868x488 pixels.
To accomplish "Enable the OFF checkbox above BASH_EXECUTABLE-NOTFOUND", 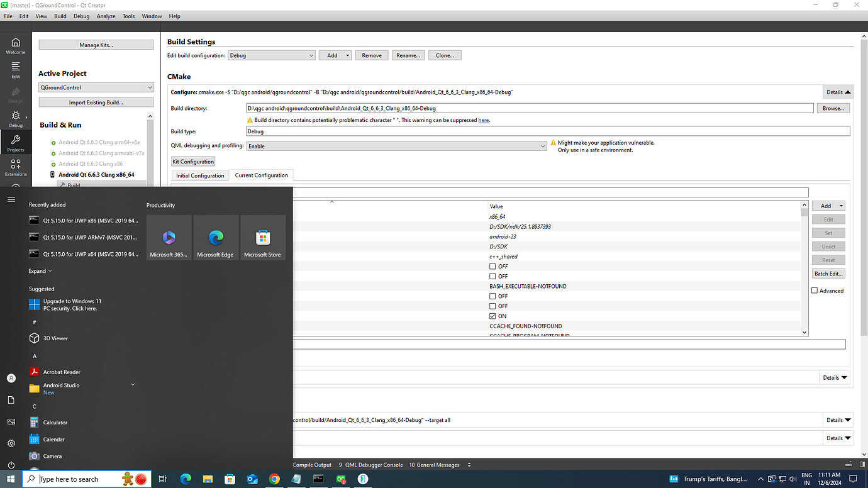I will coord(492,276).
